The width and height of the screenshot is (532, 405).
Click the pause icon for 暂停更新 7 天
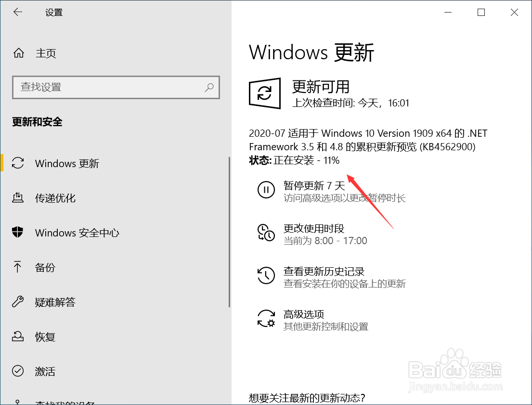coord(266,190)
